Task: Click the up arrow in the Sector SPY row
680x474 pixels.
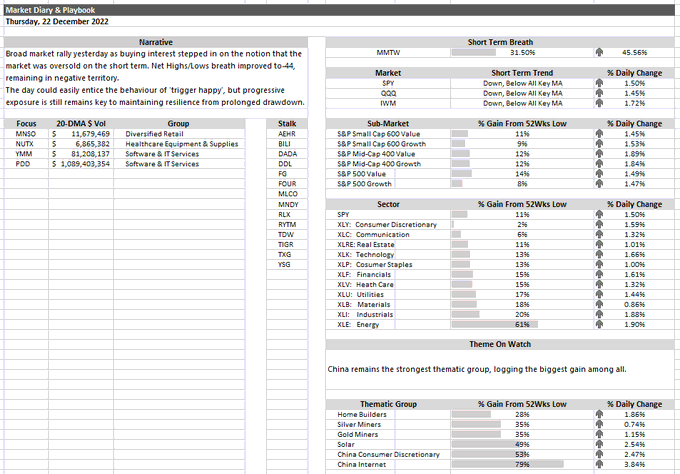Action: click(x=599, y=214)
